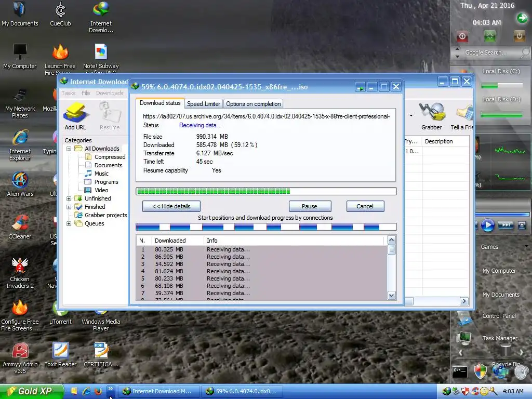The width and height of the screenshot is (532, 399).
Task: Click the orange power icon in the sidebar
Action: pyautogui.click(x=519, y=36)
